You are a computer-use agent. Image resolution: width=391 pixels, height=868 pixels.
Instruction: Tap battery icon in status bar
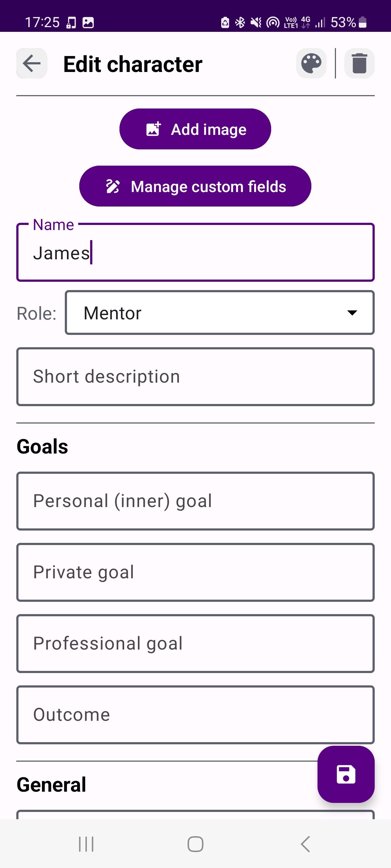(362, 22)
